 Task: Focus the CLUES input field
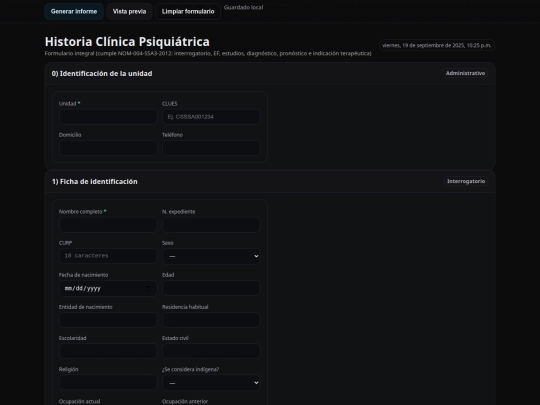(211, 117)
